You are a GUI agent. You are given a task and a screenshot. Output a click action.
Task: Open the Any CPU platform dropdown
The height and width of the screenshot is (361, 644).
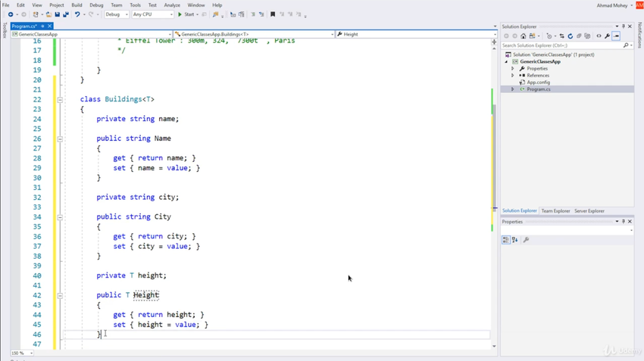pyautogui.click(x=152, y=14)
